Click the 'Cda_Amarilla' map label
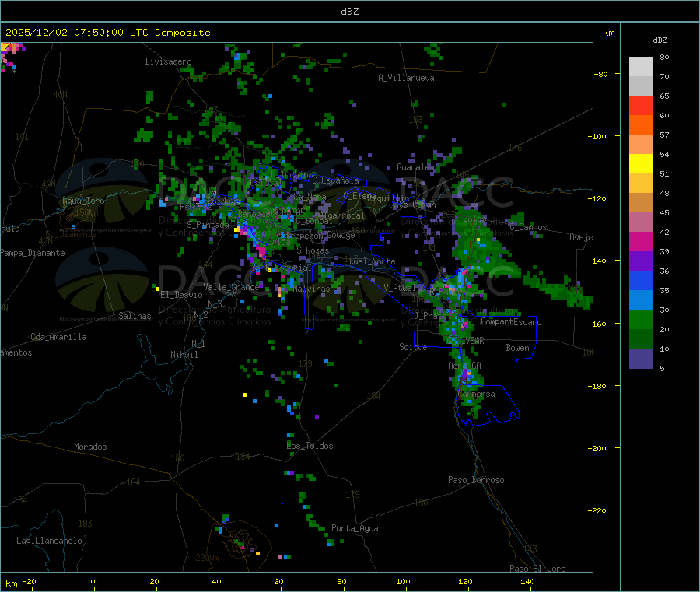Screen dimensions: 700x592 coord(58,337)
